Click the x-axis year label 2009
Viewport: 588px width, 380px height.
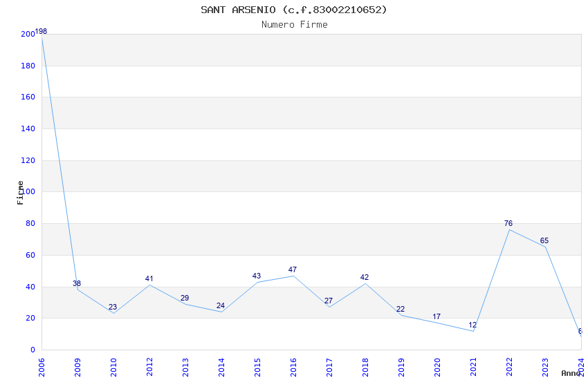[77, 368]
